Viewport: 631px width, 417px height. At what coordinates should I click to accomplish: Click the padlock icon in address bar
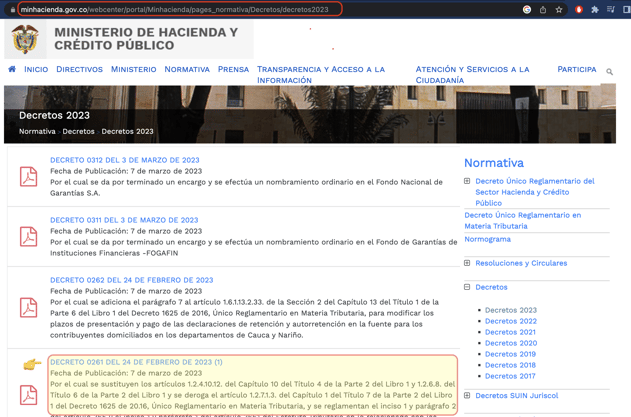[13, 10]
